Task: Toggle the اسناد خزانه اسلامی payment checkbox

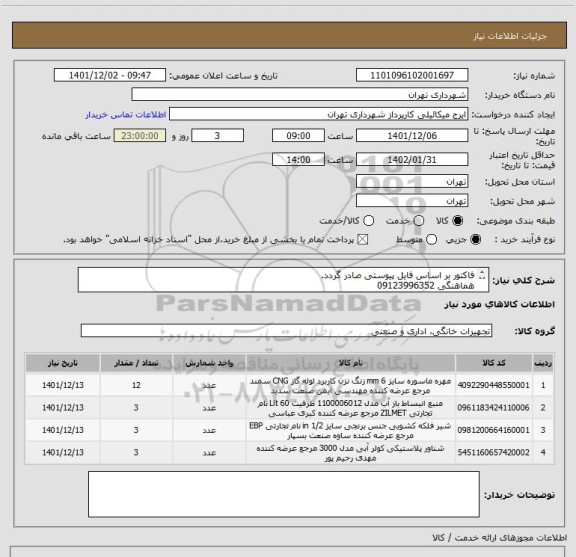Action: coord(363,240)
